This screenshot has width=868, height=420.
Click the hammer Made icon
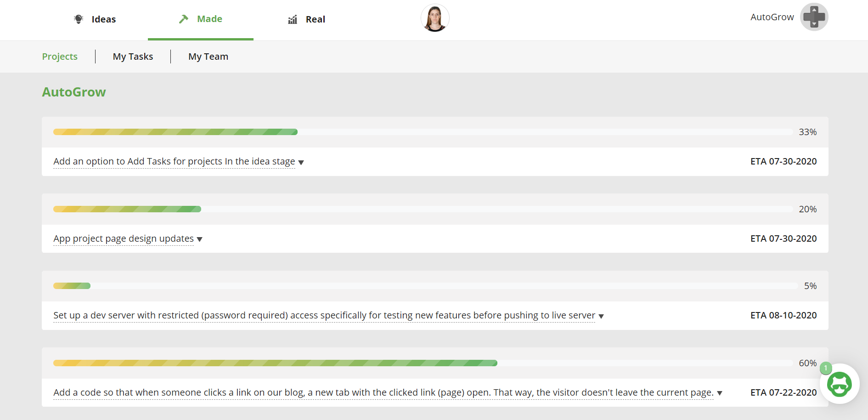pyautogui.click(x=184, y=19)
